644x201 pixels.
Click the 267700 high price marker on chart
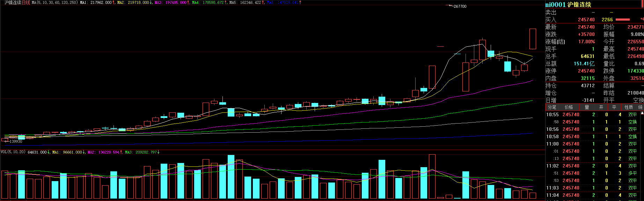(x=460, y=6)
